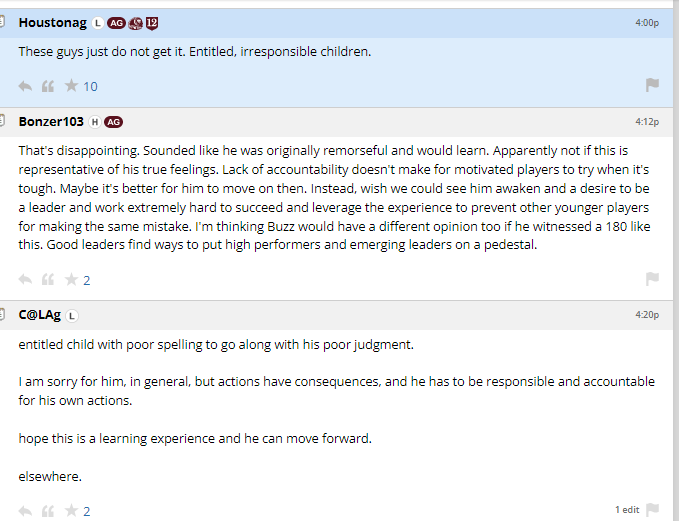Star the C@LAg post
679x521 pixels.
(x=71, y=511)
